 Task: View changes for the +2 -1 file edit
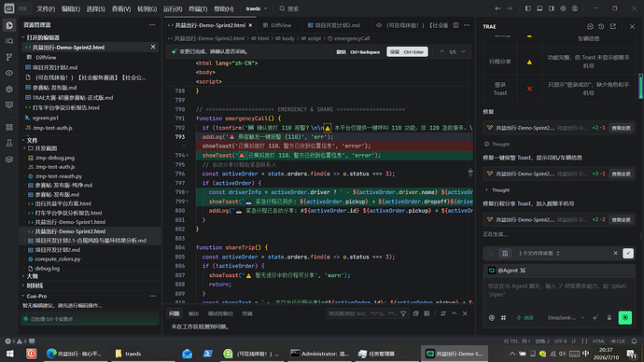pos(621,128)
